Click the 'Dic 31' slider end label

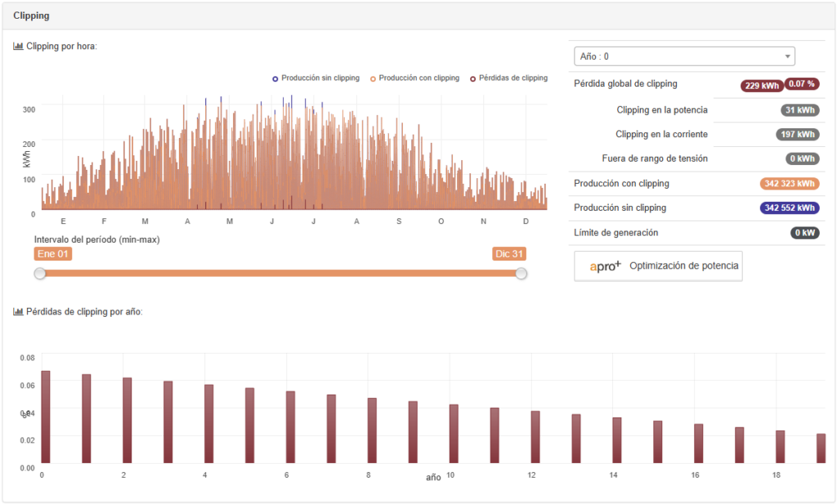tap(509, 254)
